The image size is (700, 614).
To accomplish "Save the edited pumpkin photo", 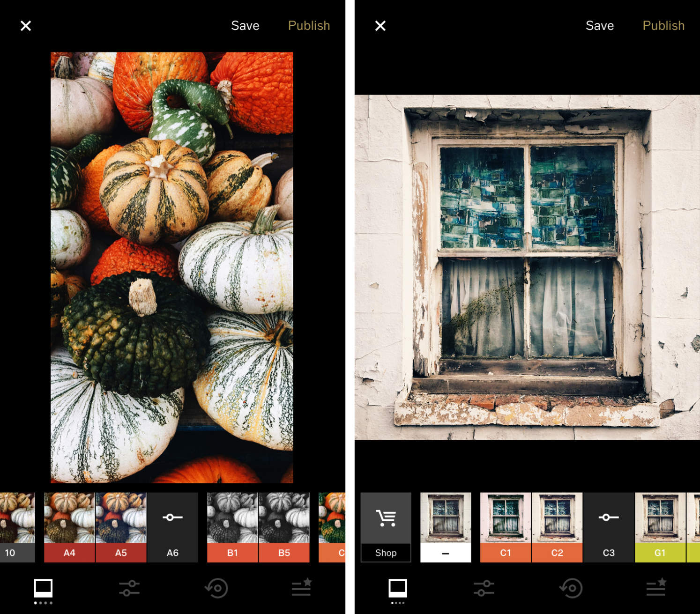I will pyautogui.click(x=245, y=26).
